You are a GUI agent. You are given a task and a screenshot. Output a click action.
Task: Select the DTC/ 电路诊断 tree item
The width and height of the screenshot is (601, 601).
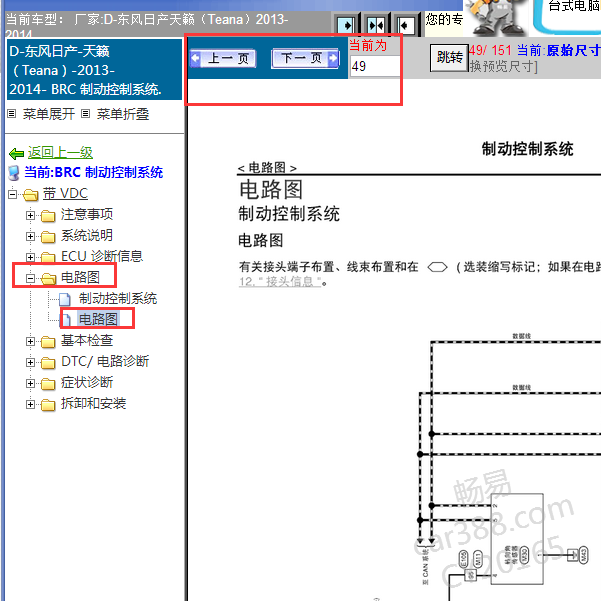(105, 361)
